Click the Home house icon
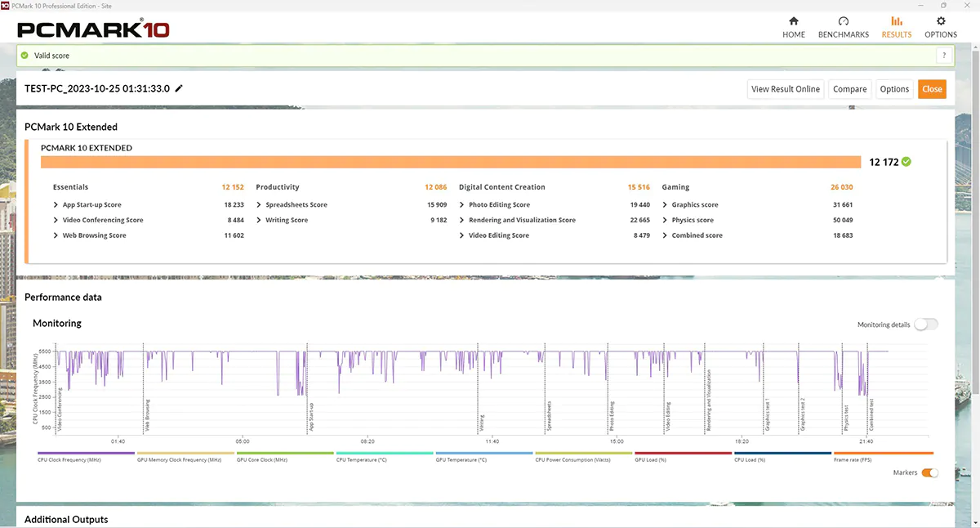 pos(793,21)
